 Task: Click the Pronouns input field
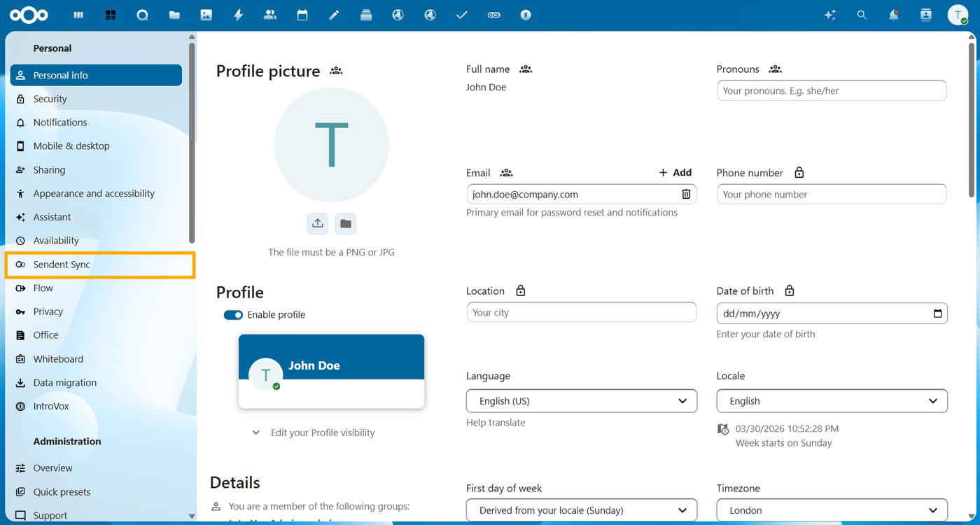(832, 90)
